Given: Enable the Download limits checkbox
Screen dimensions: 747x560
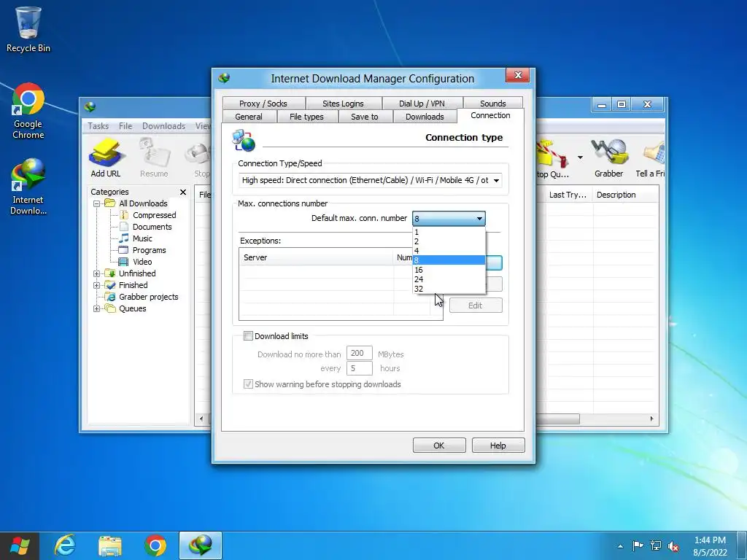Looking at the screenshot, I should 248,336.
